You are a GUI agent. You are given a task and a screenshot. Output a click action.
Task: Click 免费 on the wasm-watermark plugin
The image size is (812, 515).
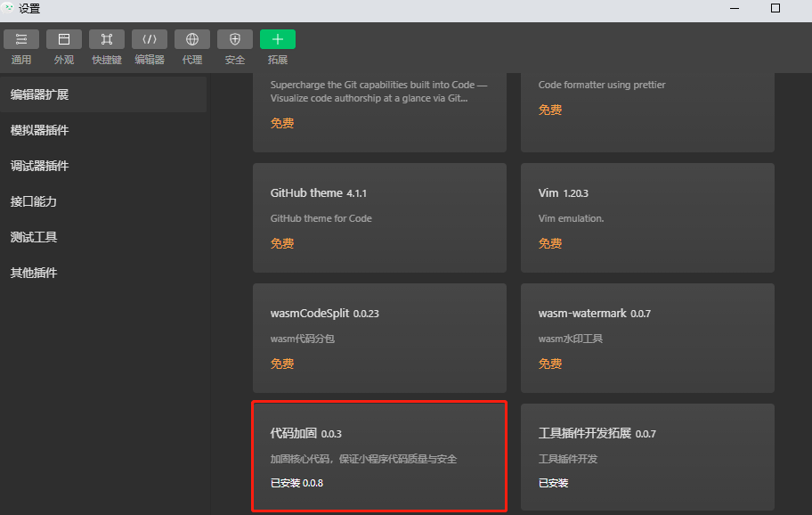coord(549,364)
